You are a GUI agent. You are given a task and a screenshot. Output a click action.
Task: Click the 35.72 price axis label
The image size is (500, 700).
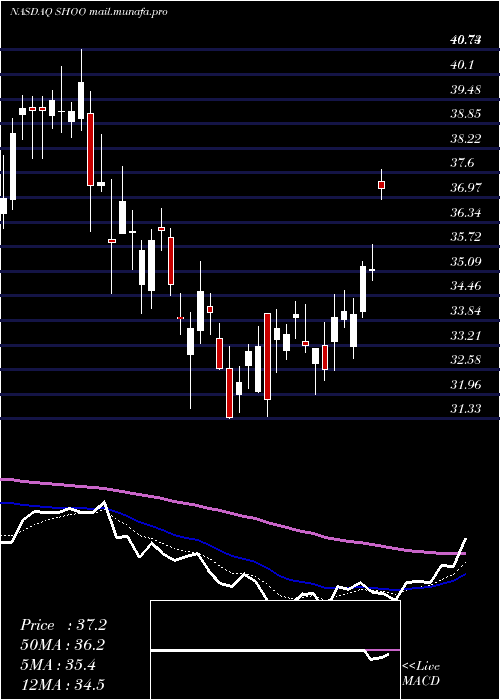coord(466,237)
